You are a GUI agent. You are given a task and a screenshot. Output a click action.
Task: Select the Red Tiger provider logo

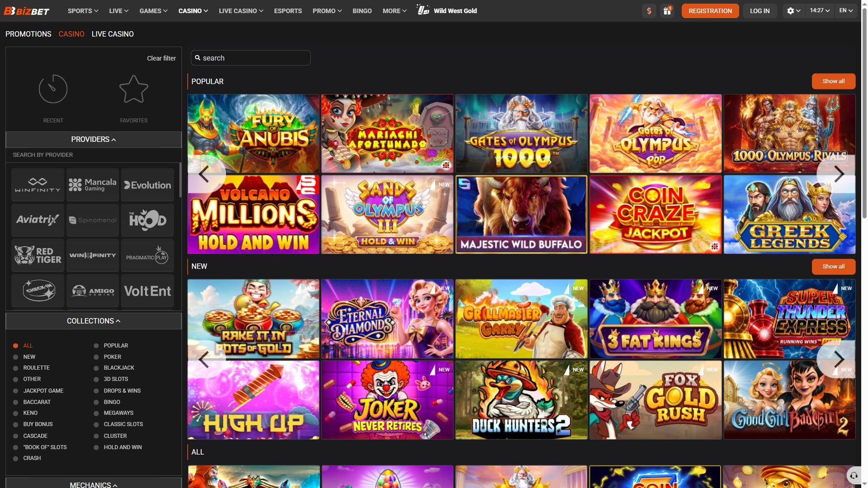point(38,255)
